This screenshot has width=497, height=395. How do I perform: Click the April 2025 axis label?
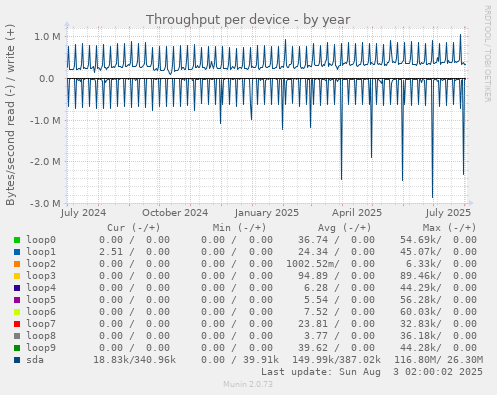coord(357,213)
